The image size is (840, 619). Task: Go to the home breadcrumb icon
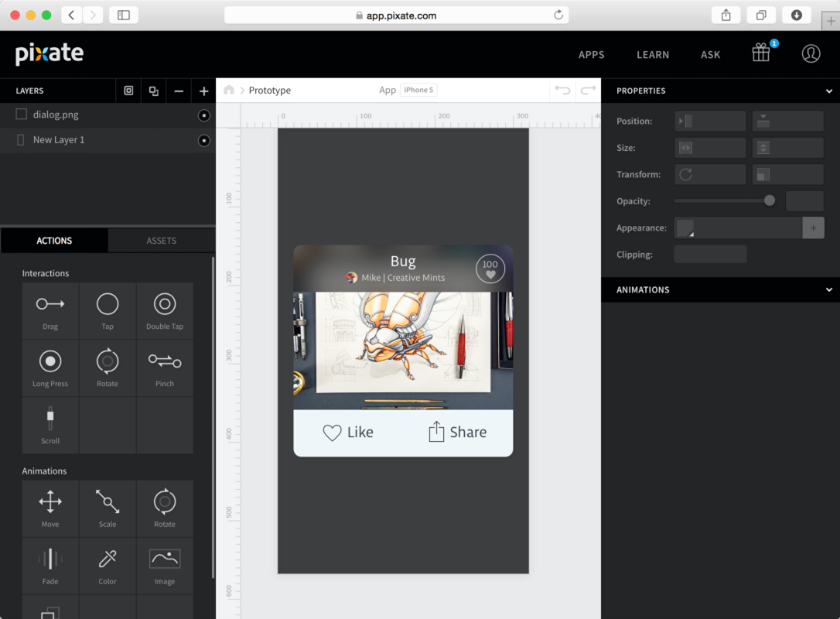pyautogui.click(x=229, y=90)
